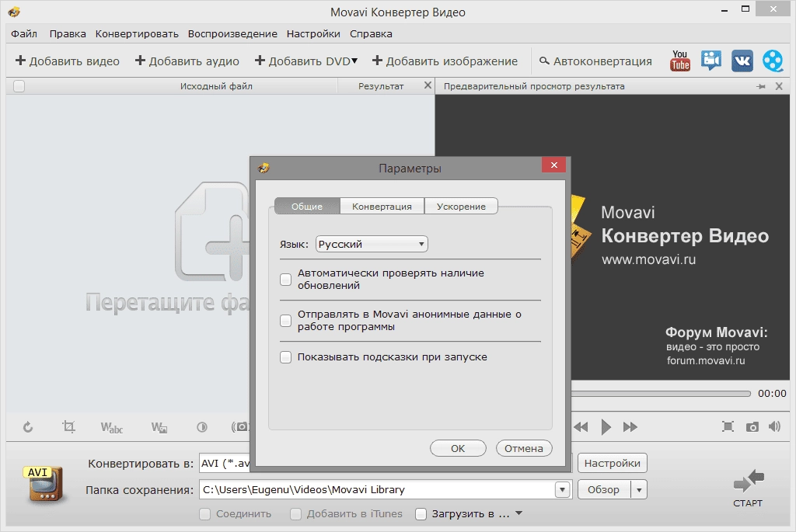Click the Autoconversion toolbar item
796x532 pixels.
595,61
